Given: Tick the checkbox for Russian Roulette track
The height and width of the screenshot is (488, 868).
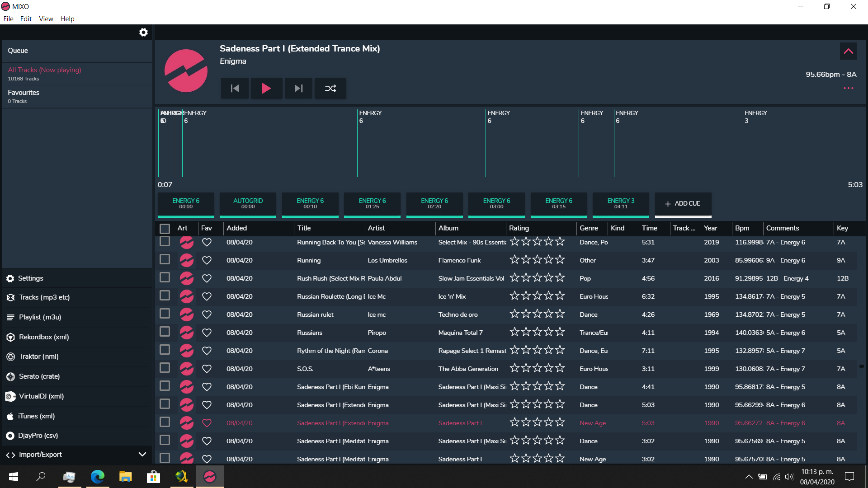Looking at the screenshot, I should click(165, 296).
